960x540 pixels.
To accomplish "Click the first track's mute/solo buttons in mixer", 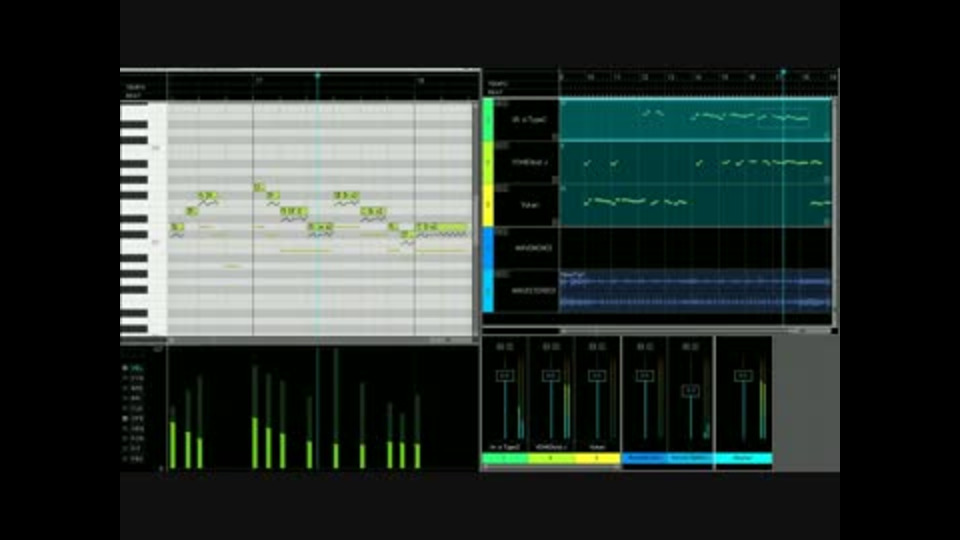I will coord(504,347).
